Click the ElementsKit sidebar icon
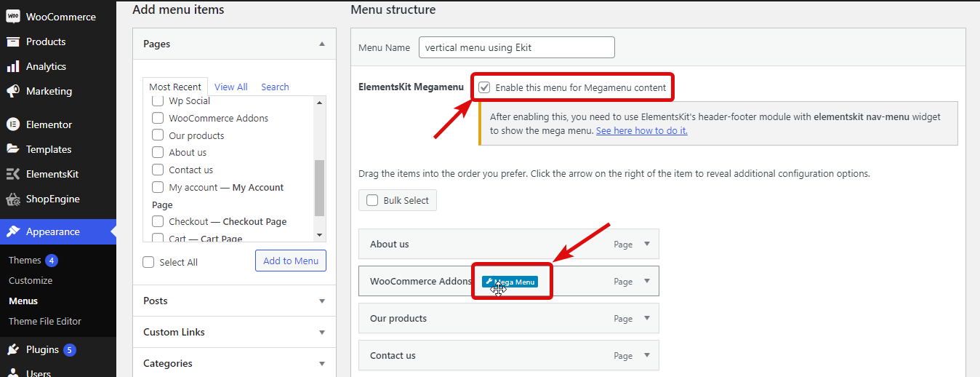The image size is (980, 377). click(12, 174)
